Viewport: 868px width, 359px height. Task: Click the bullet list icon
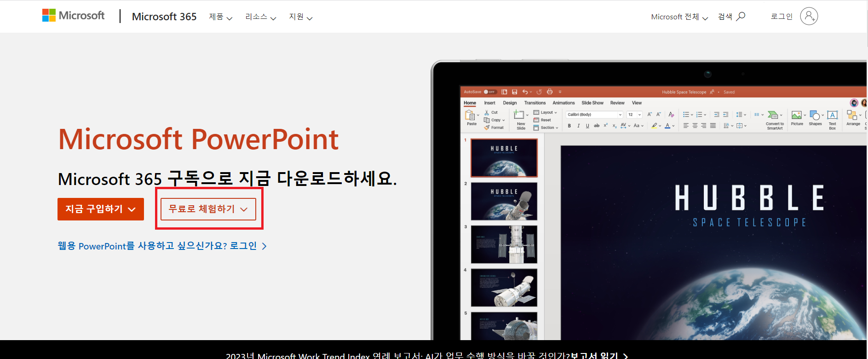(686, 115)
